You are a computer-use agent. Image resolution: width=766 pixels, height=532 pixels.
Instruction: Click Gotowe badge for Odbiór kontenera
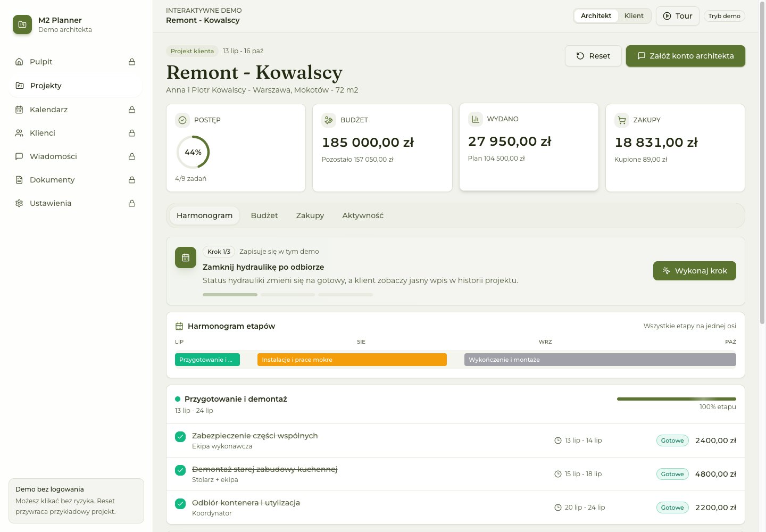point(672,508)
